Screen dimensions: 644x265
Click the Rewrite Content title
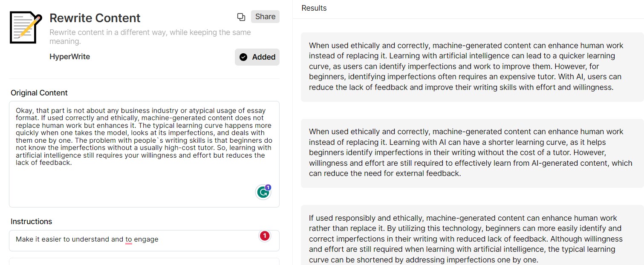[95, 18]
